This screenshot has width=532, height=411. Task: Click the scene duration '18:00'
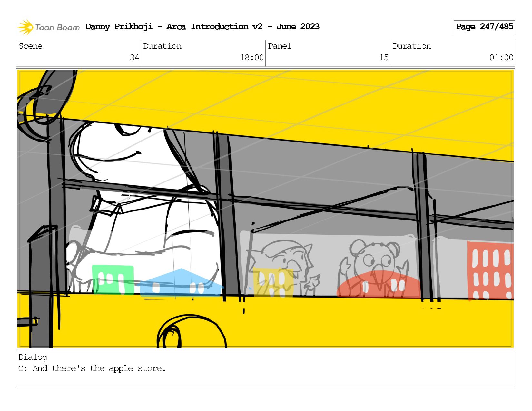point(252,58)
